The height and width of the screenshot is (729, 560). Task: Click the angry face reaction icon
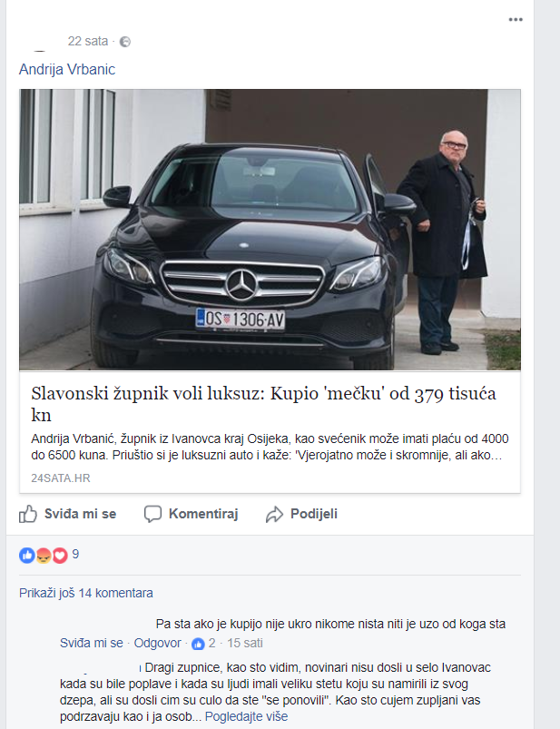[44, 555]
